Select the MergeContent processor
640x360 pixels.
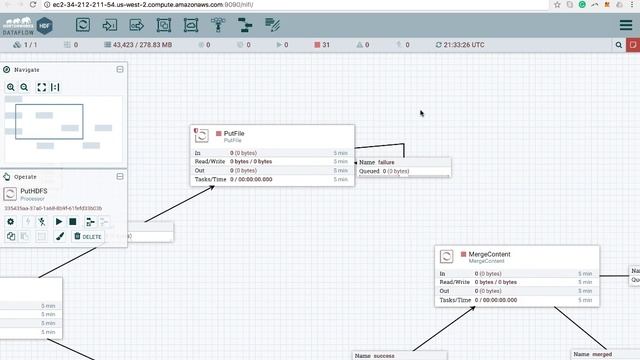517,276
